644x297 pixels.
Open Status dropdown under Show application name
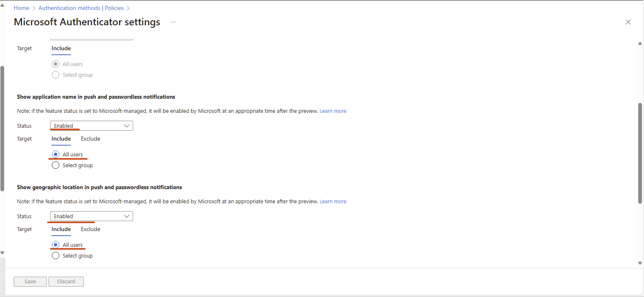tap(92, 126)
